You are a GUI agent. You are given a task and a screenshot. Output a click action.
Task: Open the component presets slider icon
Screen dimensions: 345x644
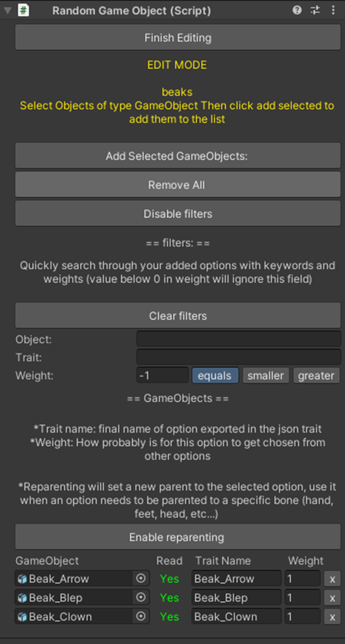tap(315, 10)
